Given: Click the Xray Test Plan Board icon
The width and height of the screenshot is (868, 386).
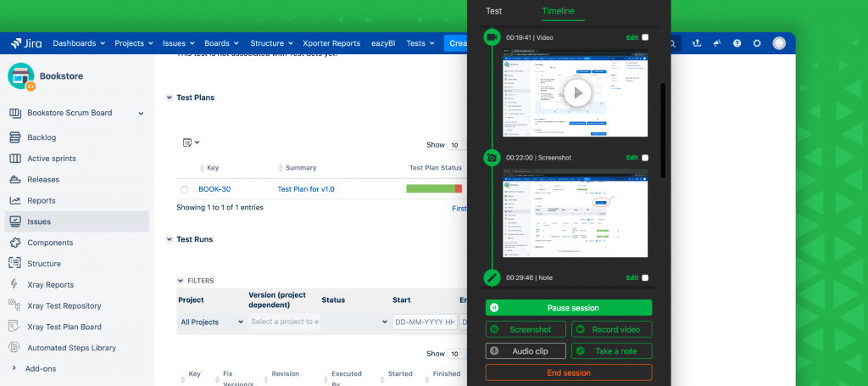Looking at the screenshot, I should (15, 327).
